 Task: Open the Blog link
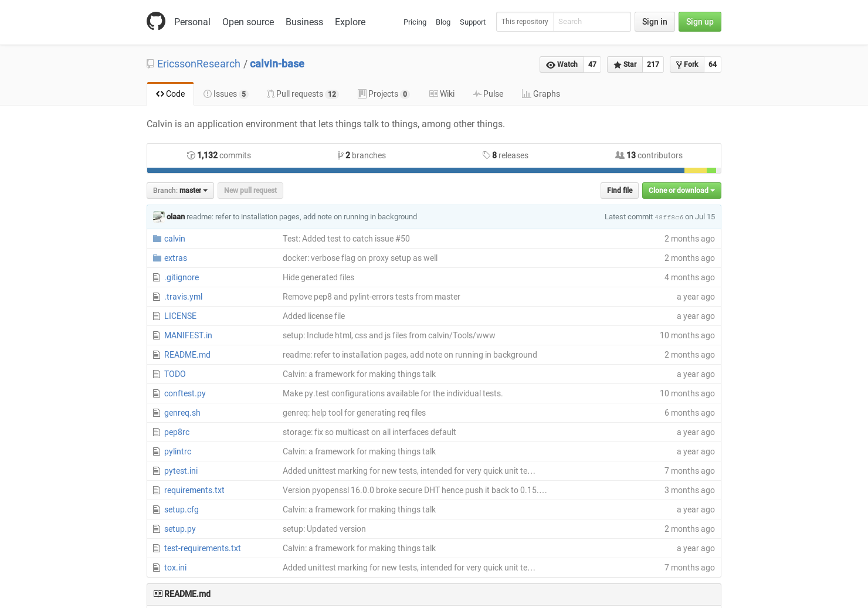(x=443, y=22)
